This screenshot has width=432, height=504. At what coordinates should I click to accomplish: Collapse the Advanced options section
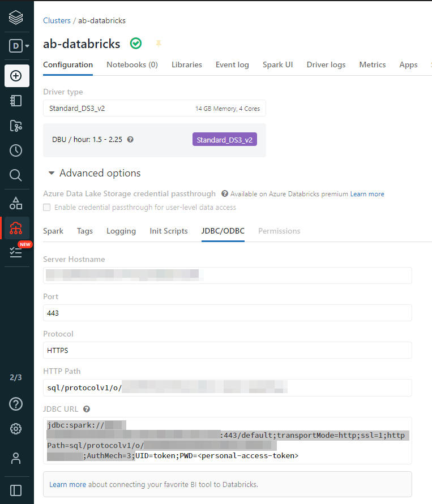tap(52, 173)
